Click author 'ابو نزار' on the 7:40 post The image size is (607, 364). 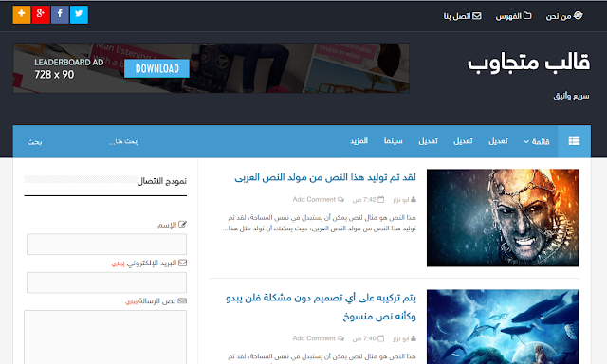(x=404, y=338)
